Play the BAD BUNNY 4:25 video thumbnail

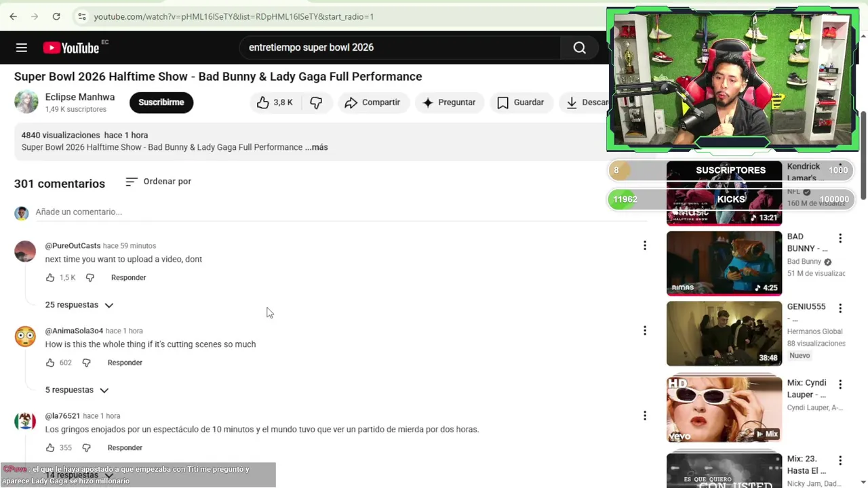pyautogui.click(x=724, y=263)
